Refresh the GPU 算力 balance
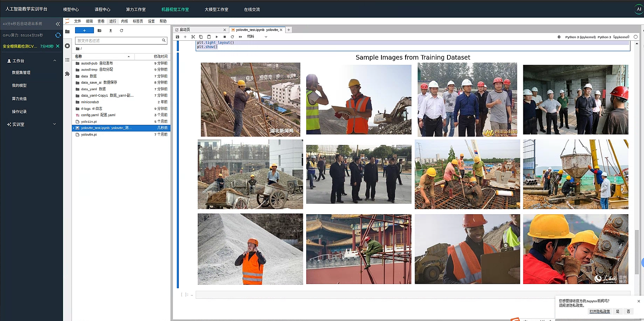Image resolution: width=644 pixels, height=321 pixels. [x=58, y=35]
